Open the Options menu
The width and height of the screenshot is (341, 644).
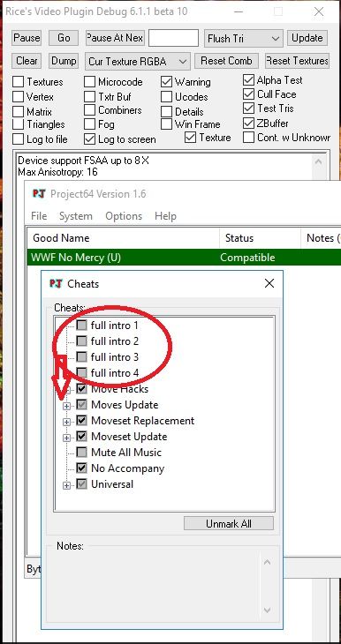(x=124, y=216)
